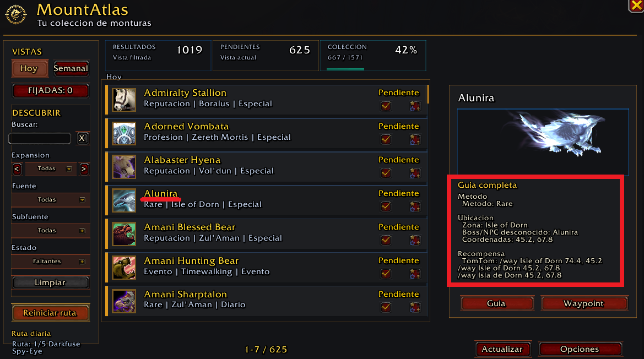Click the Reiniciar ruta button
Image resolution: width=644 pixels, height=359 pixels.
pyautogui.click(x=50, y=313)
